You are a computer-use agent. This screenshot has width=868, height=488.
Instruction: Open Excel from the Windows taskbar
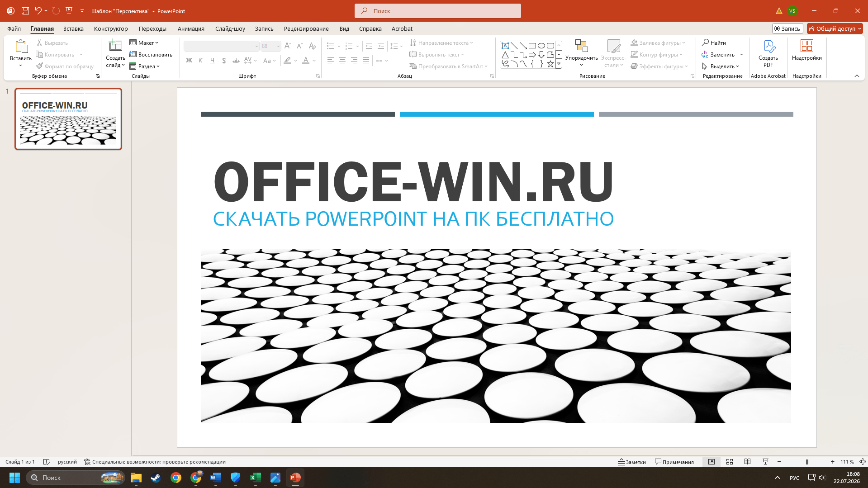(x=256, y=478)
